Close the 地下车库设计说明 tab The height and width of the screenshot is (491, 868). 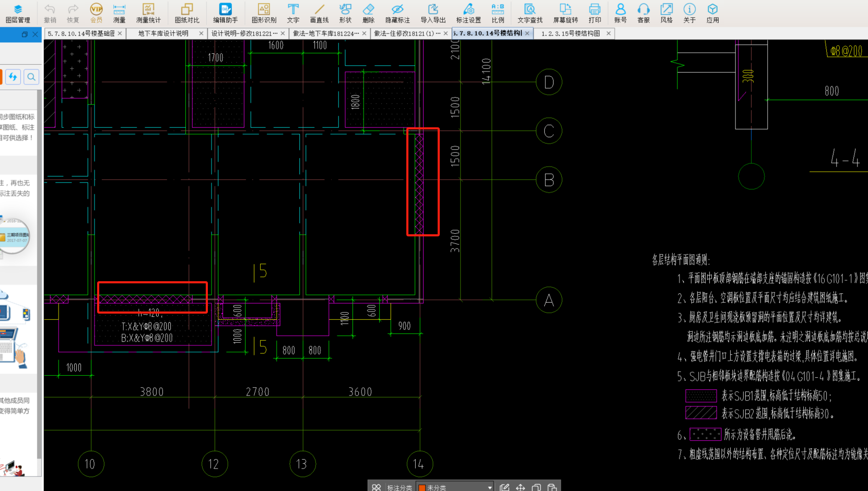click(201, 33)
